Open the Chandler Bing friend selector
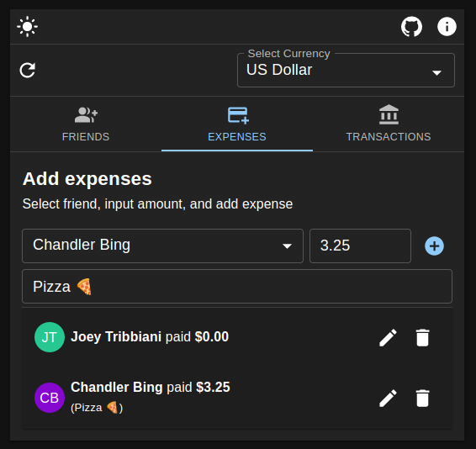 tap(162, 246)
